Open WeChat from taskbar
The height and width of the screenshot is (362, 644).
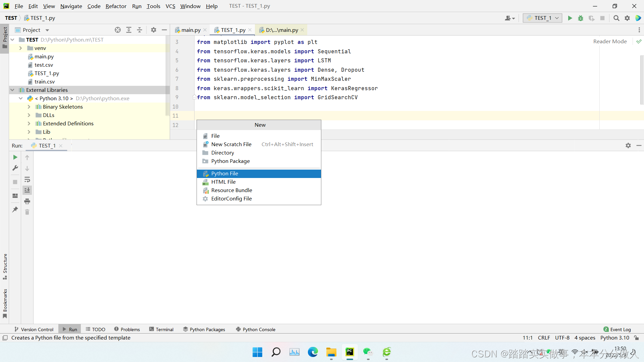(368, 352)
